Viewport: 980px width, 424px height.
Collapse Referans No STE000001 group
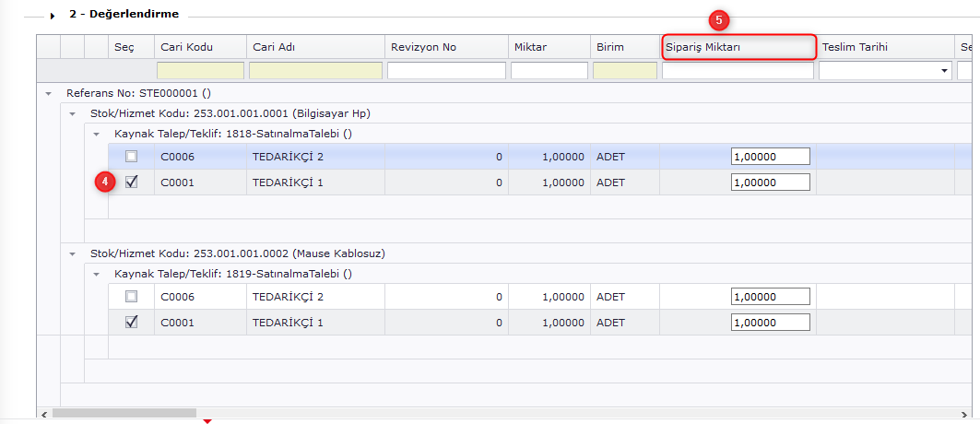pos(48,93)
